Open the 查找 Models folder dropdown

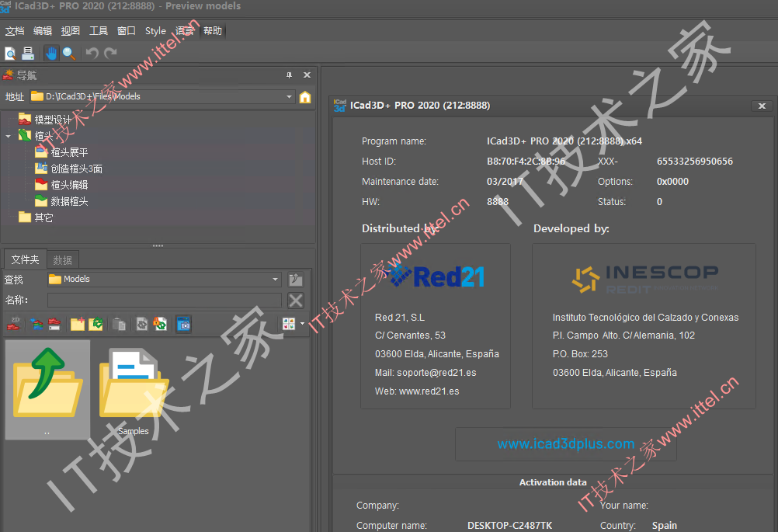(x=276, y=280)
